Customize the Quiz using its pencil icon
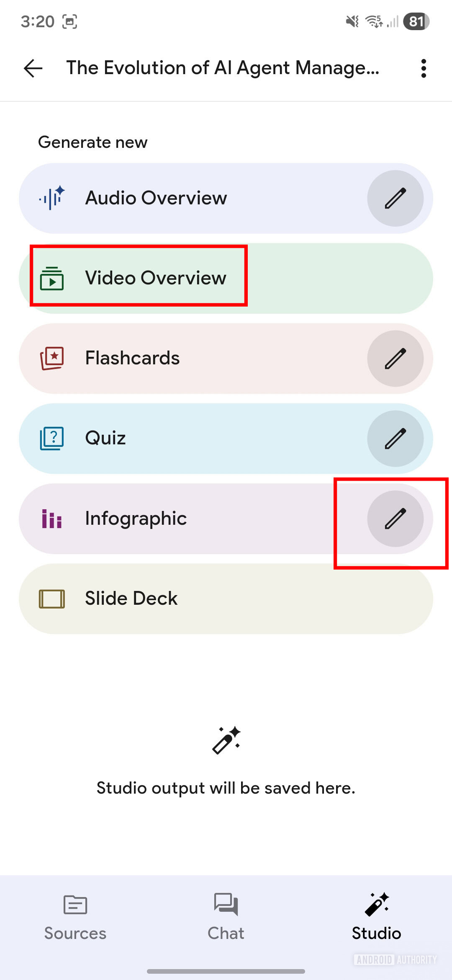The height and width of the screenshot is (980, 452). point(396,438)
